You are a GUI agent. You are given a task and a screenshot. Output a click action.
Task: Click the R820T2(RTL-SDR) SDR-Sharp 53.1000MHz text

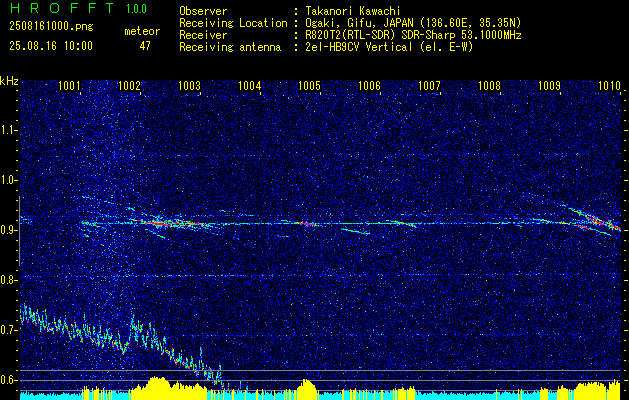tap(412, 35)
